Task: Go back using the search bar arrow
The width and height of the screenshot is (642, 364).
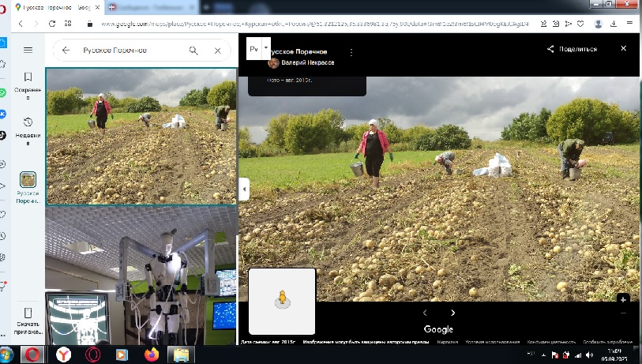Action: click(x=66, y=51)
